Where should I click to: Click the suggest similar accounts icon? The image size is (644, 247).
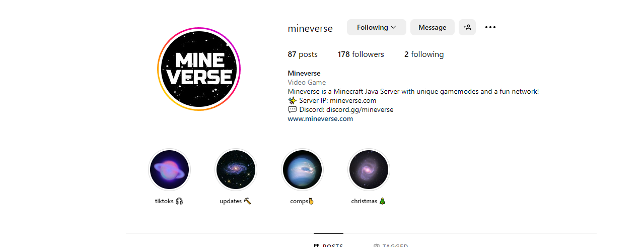click(467, 27)
